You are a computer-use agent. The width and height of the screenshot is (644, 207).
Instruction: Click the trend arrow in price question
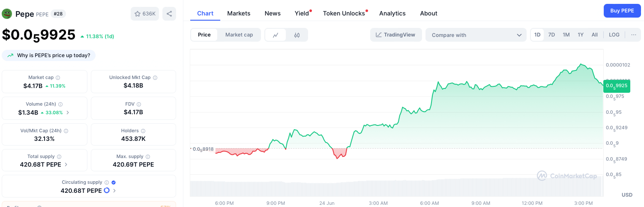tap(10, 55)
